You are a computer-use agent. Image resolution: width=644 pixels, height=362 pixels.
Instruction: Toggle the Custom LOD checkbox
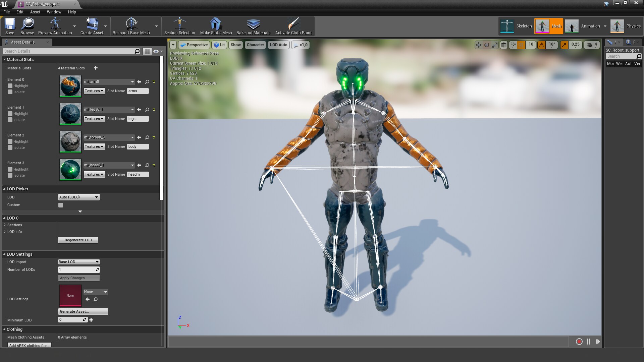click(x=61, y=205)
